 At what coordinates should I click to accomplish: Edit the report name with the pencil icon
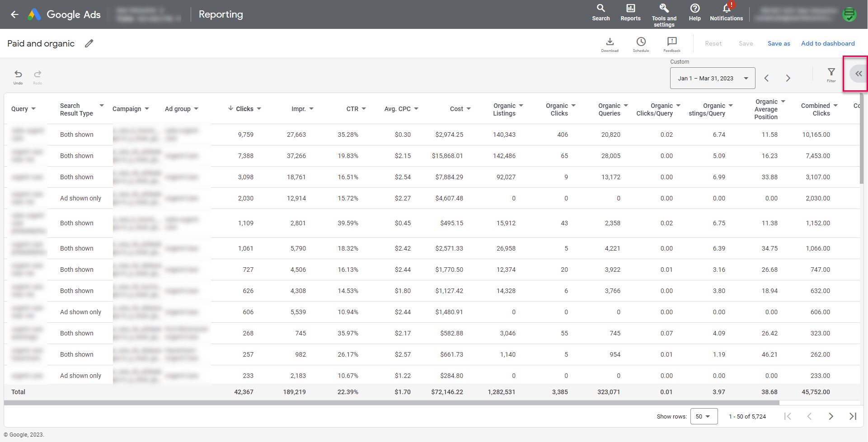point(89,43)
